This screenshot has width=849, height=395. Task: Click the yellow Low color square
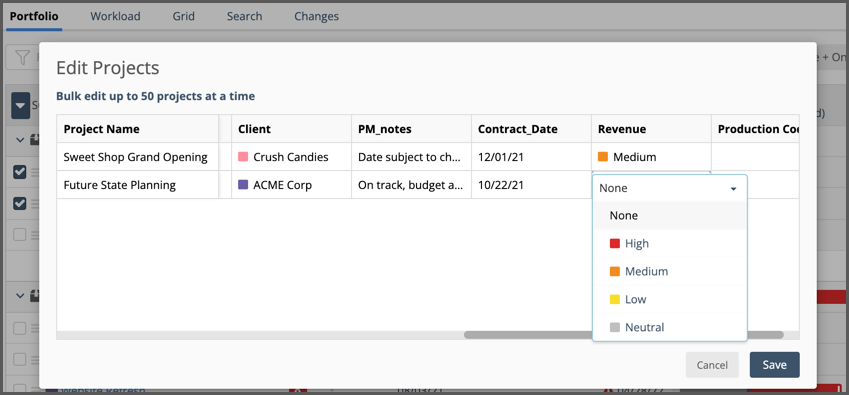coord(615,299)
